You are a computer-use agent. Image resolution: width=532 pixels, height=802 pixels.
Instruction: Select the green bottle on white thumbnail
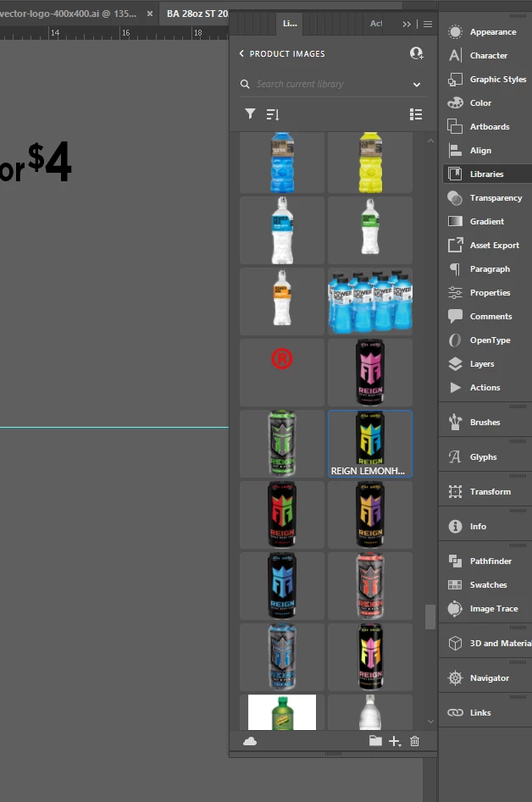pos(282,712)
